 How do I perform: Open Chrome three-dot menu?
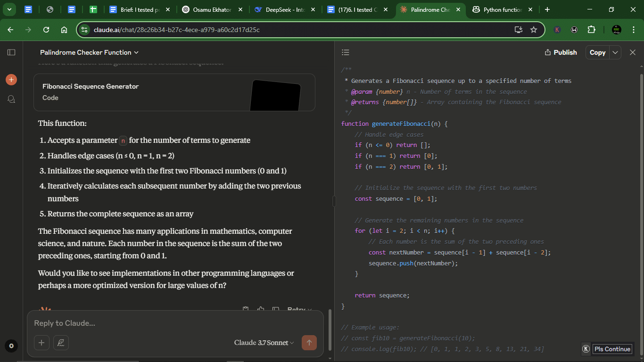point(633,30)
